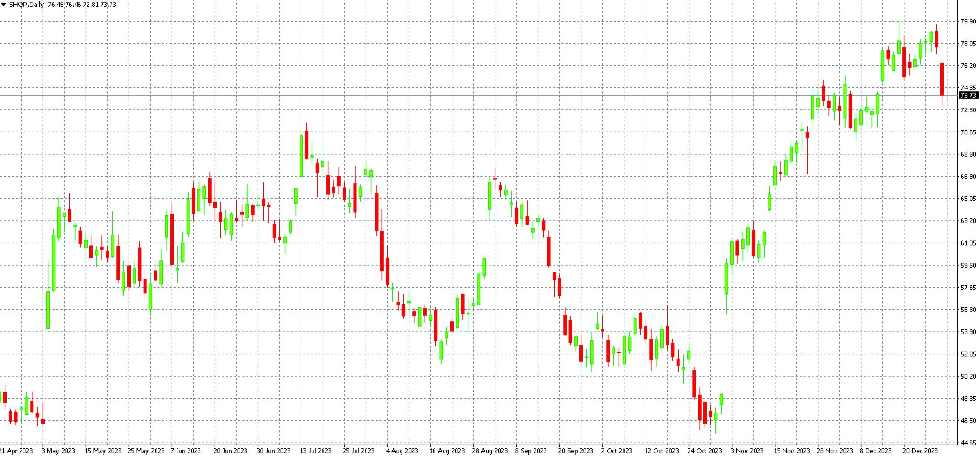Click the OHLC values in chart header

click(82, 5)
